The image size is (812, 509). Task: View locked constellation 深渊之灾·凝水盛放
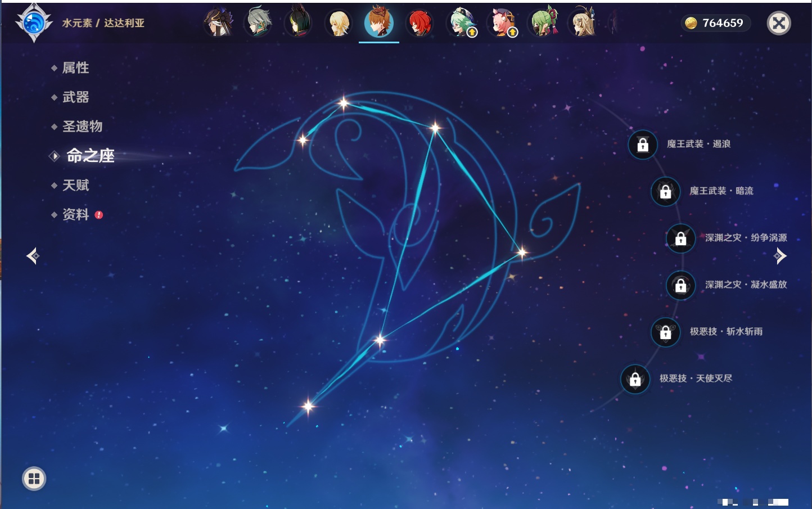coord(680,285)
